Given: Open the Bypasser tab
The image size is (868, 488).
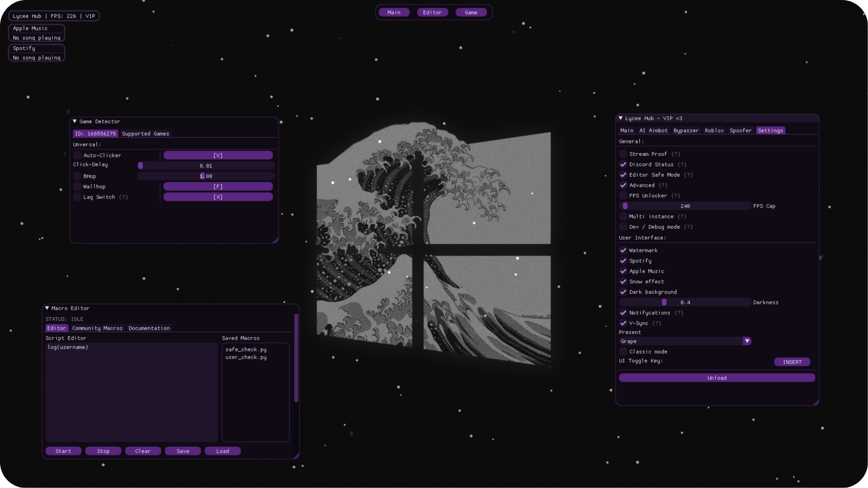Looking at the screenshot, I should (x=686, y=130).
